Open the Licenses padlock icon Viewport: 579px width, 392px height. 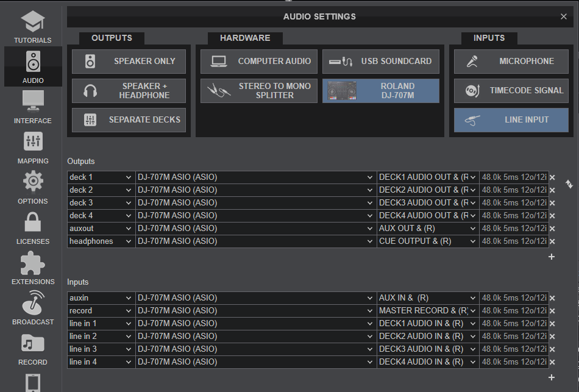tap(33, 222)
